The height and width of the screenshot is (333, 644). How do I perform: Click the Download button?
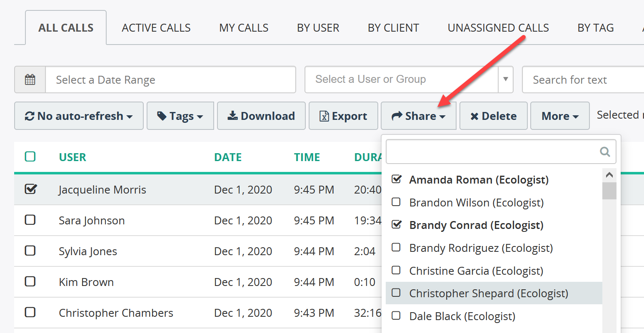pos(261,116)
